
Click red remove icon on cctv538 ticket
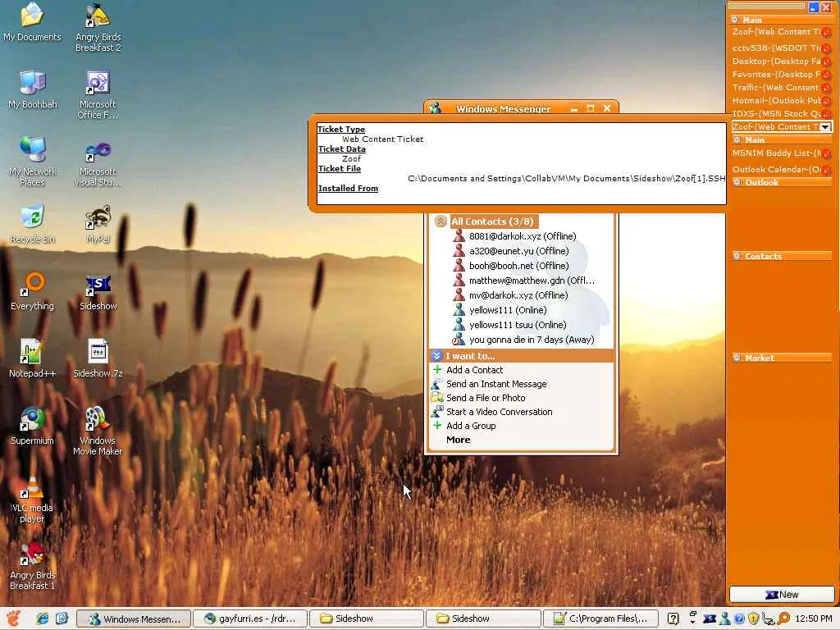(827, 48)
